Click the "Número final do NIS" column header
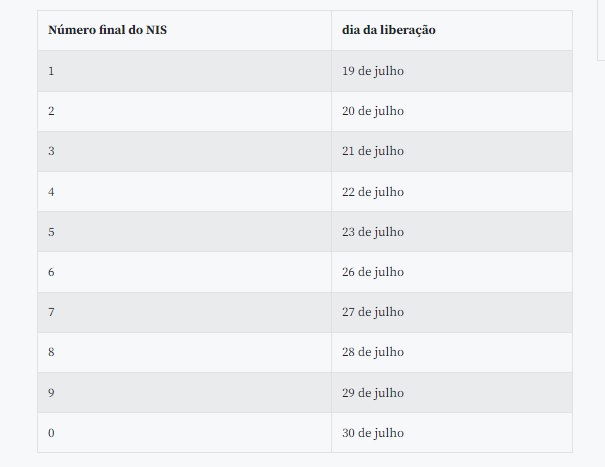Viewport: 605px width, 467px height. [x=107, y=30]
